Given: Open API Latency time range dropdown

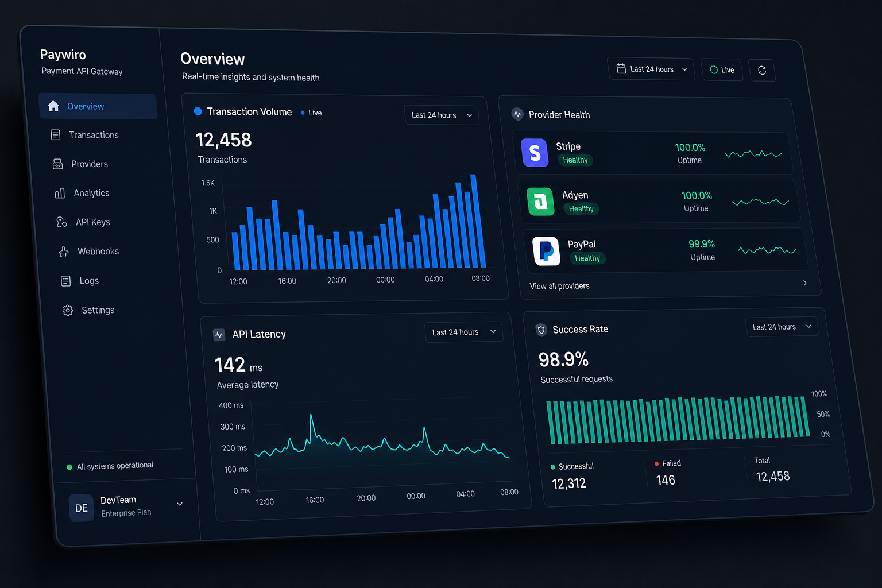Looking at the screenshot, I should pos(464,332).
